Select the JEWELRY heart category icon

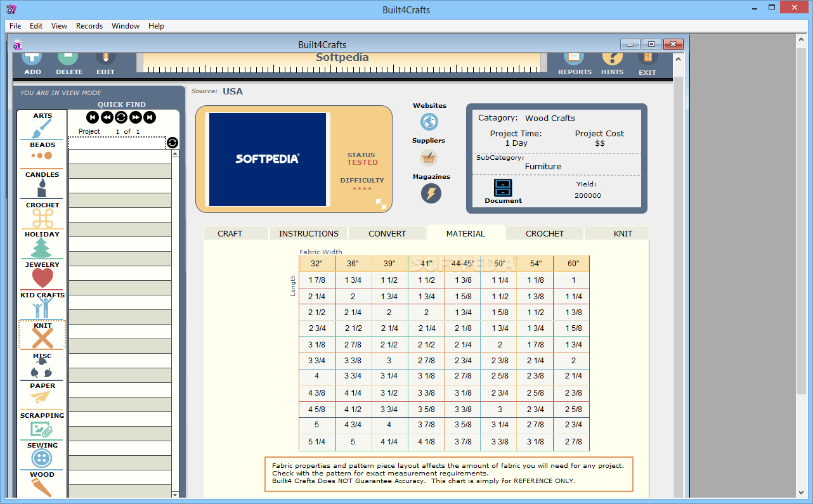(42, 278)
